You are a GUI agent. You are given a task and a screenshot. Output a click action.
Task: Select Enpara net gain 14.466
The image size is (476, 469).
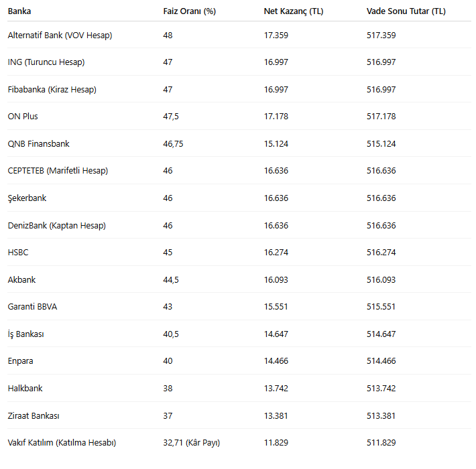(x=276, y=361)
